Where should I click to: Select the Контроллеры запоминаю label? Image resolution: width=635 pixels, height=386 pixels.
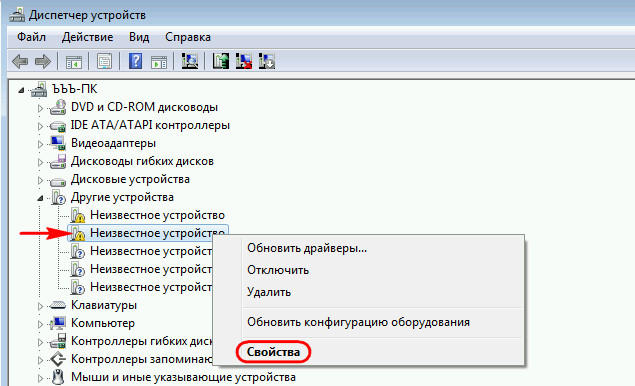tap(141, 359)
